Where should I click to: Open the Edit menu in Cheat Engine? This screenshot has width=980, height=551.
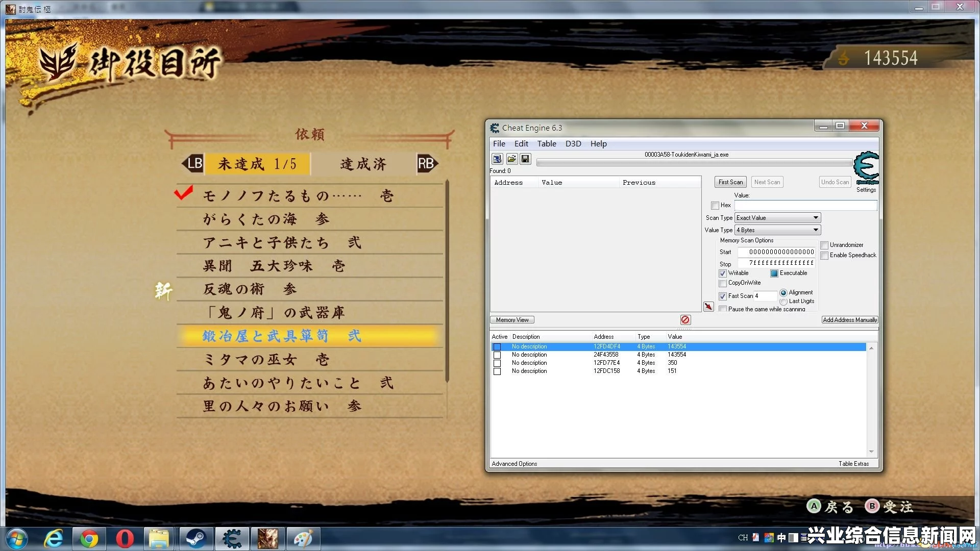(x=521, y=144)
